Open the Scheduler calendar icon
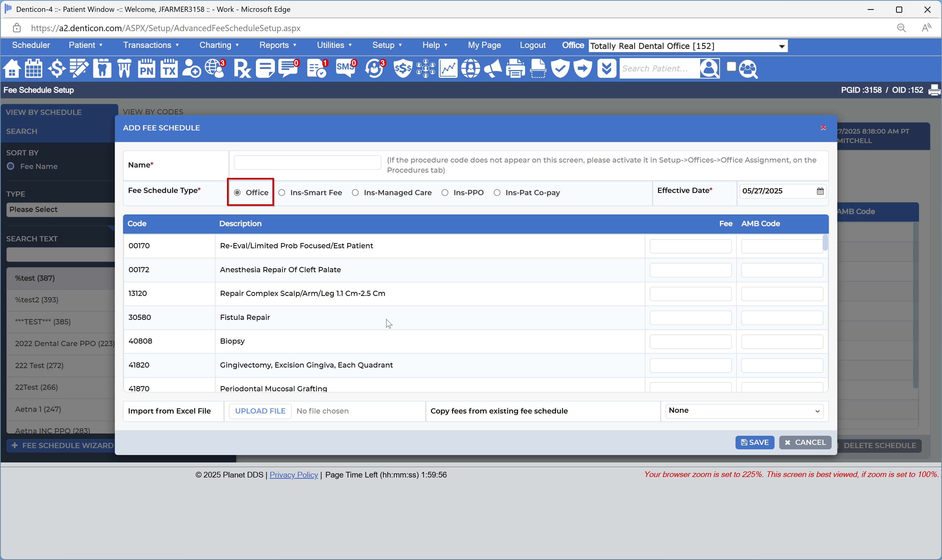Screen dimensions: 942x560 coord(34,69)
